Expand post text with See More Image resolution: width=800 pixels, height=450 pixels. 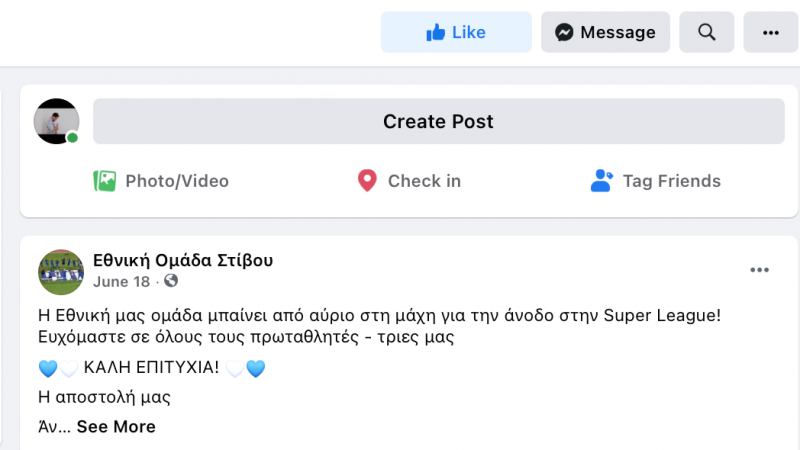[116, 427]
